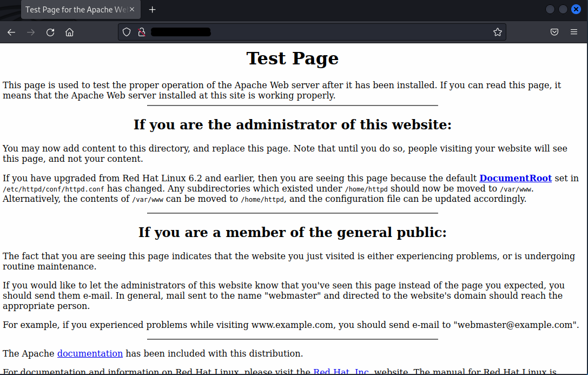The height and width of the screenshot is (375, 588).
Task: Go back to the previous page
Action: point(11,32)
